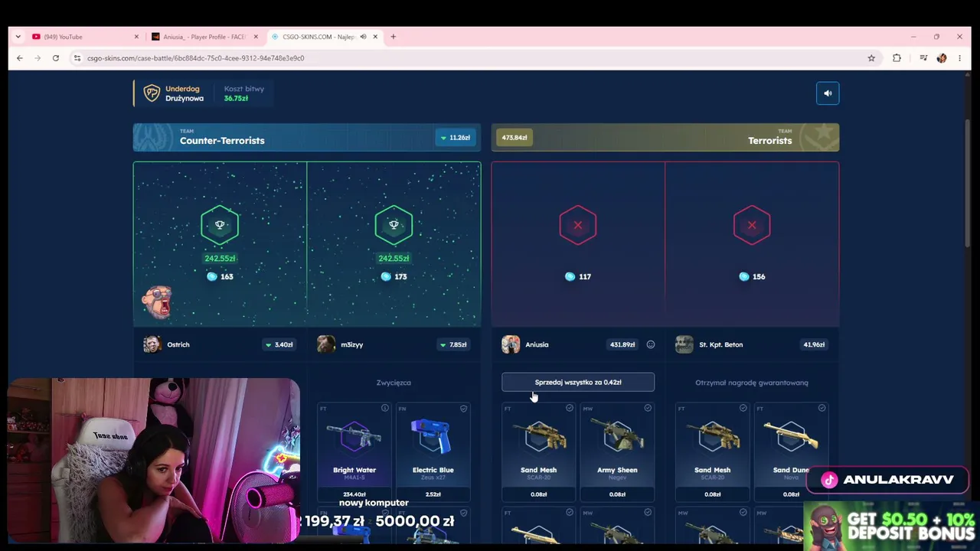980x551 pixels.
Task: Toggle the check mark on Army Sheen card
Action: (x=648, y=409)
